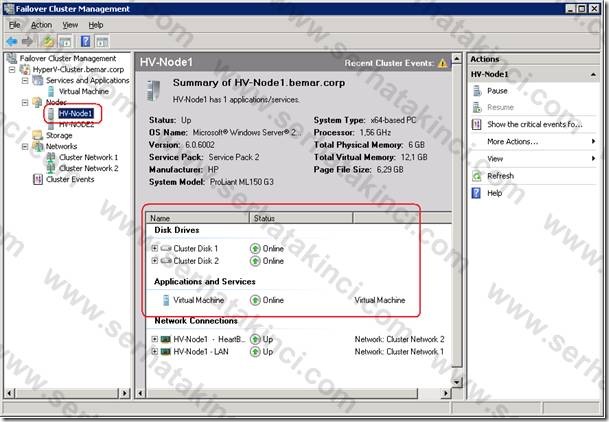Click the Show/Hide action pane toolbar icon
This screenshot has width=609, height=422.
tap(102, 41)
